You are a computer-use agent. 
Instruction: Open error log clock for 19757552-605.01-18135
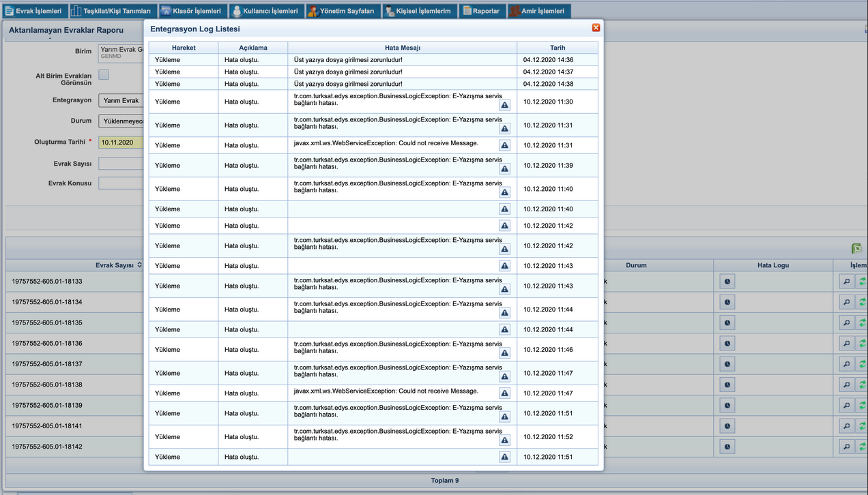click(x=727, y=322)
